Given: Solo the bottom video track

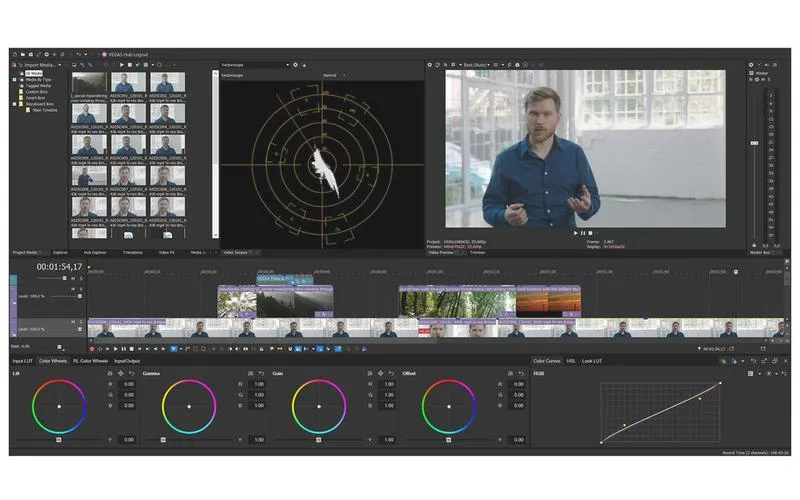Looking at the screenshot, I should tap(81, 322).
